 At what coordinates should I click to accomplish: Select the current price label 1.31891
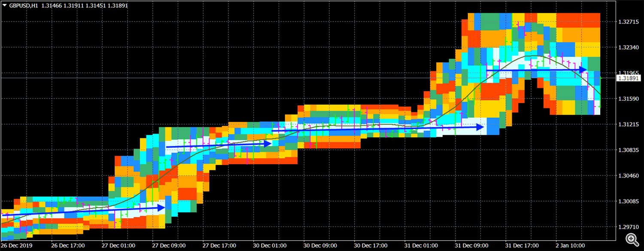pos(628,78)
